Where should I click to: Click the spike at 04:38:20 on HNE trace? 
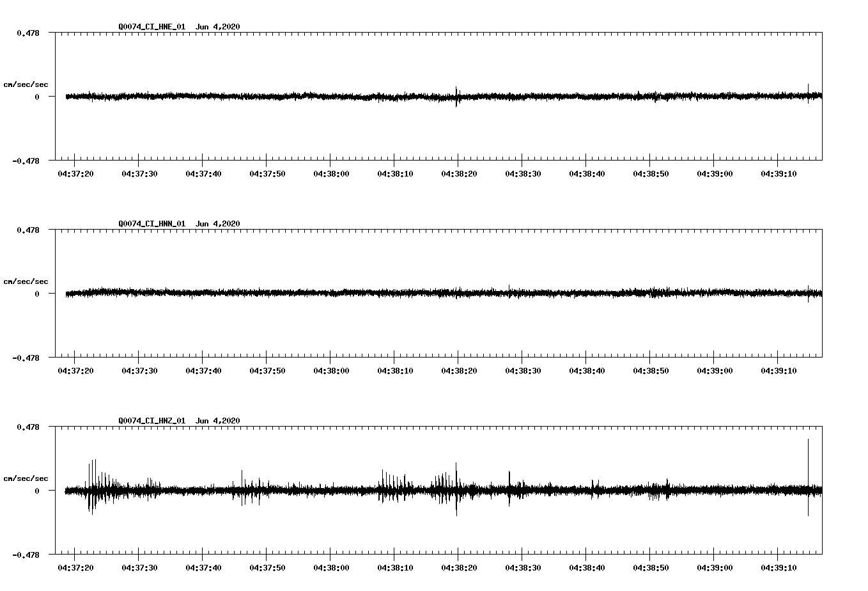click(456, 97)
